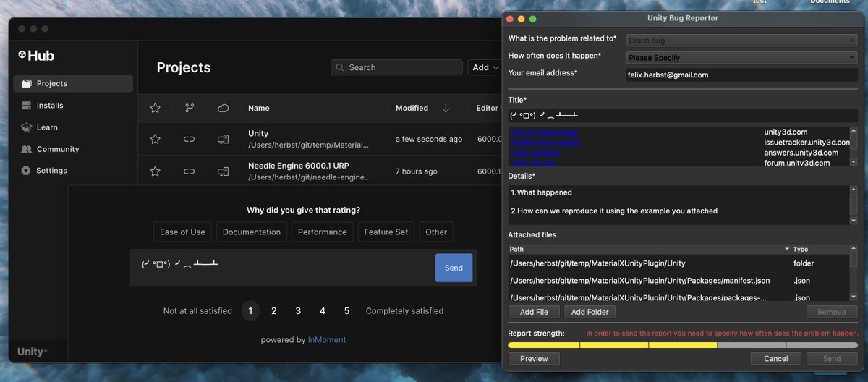Click the Installs drive icon in sidebar

(27, 105)
